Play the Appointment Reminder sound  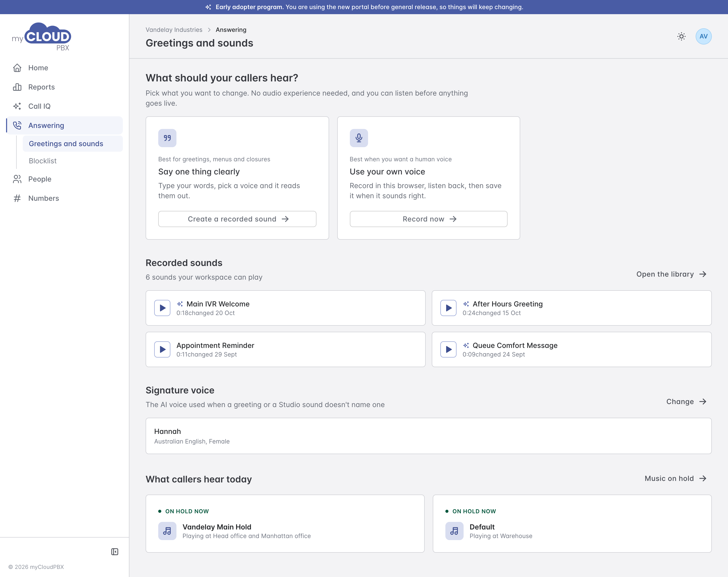tap(162, 349)
